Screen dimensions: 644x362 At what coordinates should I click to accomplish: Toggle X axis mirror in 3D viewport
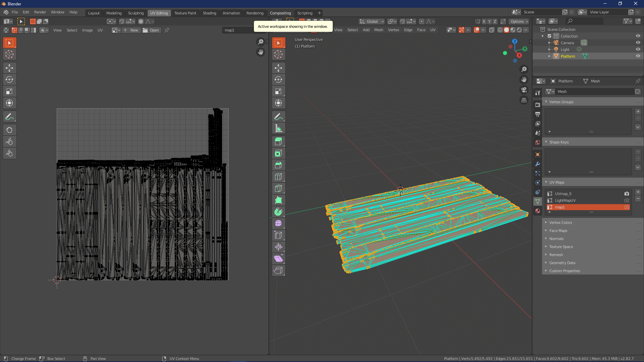(484, 21)
